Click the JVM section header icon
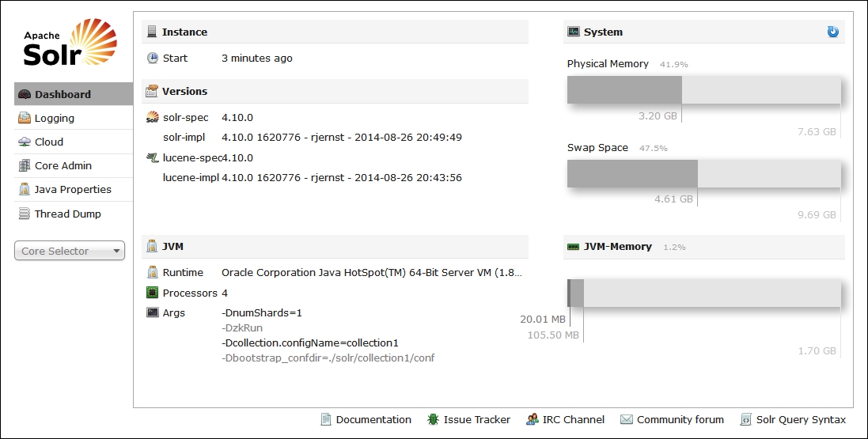This screenshot has width=868, height=439. (x=152, y=246)
